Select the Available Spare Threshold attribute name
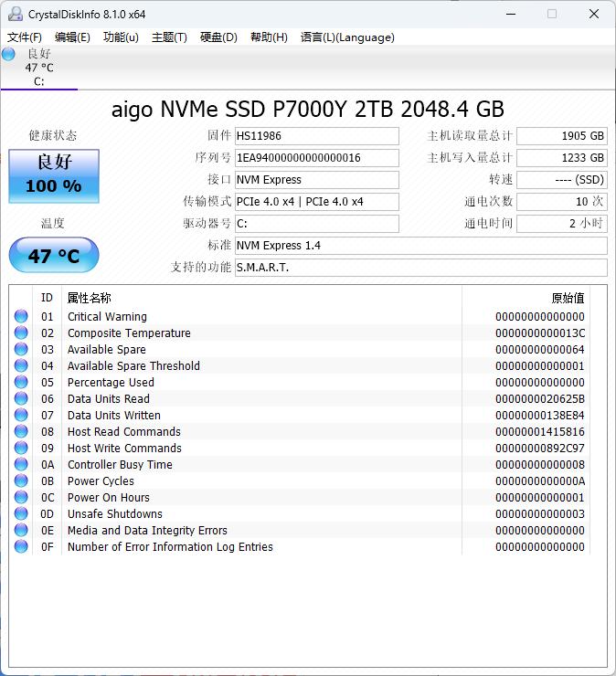Image resolution: width=616 pixels, height=676 pixels. [x=133, y=365]
